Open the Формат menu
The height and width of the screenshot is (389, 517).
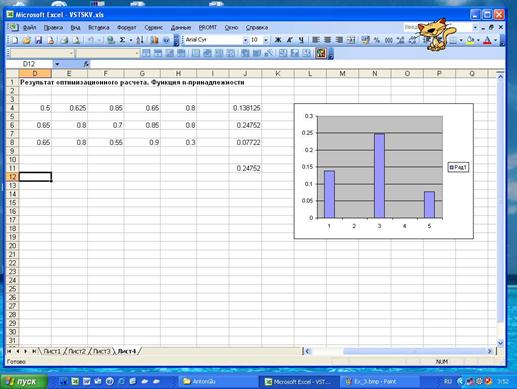(127, 28)
